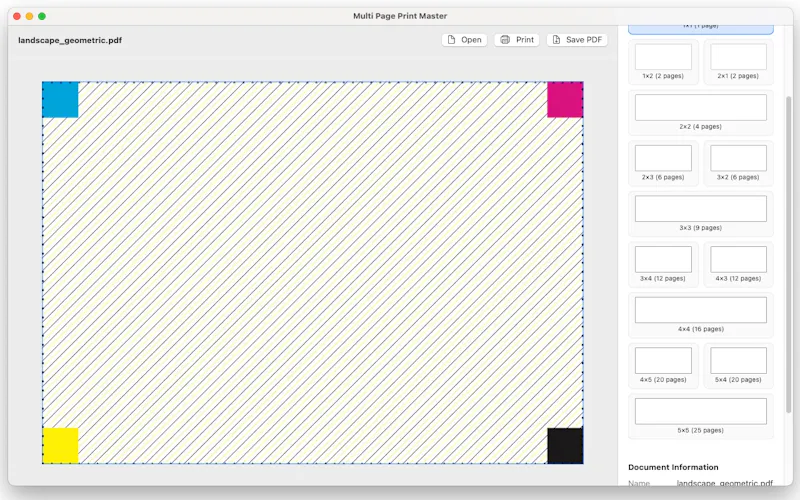This screenshot has height=500, width=800.
Task: Select the 3×4 (12 pages) layout
Action: [663, 264]
